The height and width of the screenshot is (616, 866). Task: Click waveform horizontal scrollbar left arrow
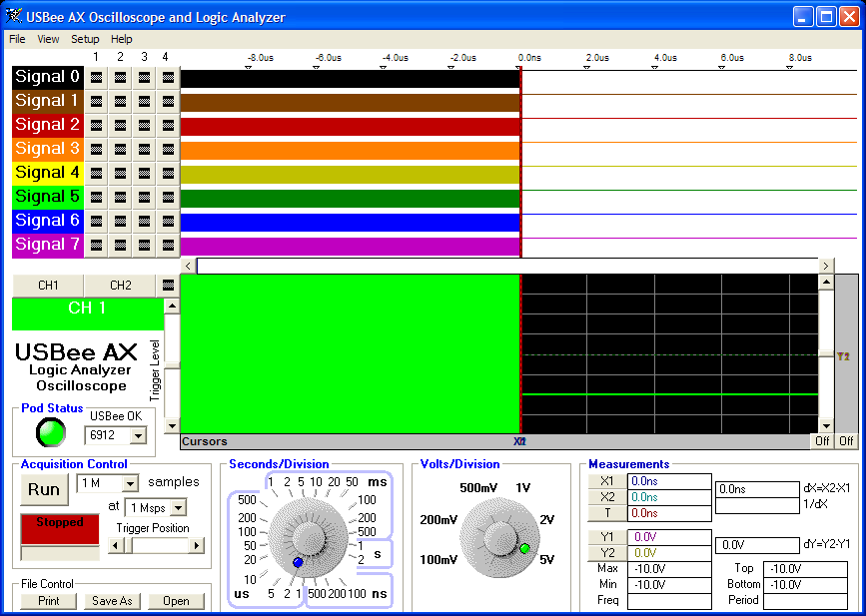point(189,266)
